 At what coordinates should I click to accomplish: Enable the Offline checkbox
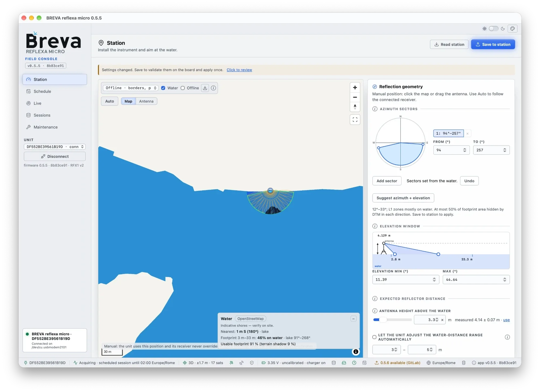point(183,88)
